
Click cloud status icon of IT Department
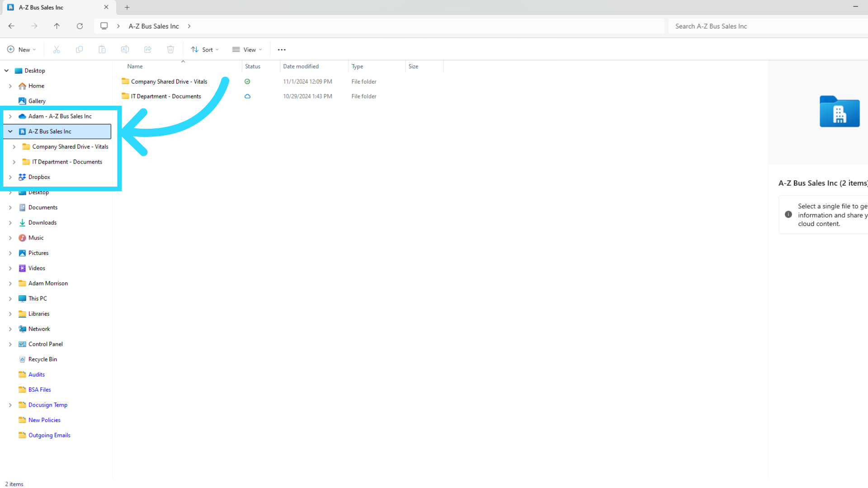click(247, 96)
